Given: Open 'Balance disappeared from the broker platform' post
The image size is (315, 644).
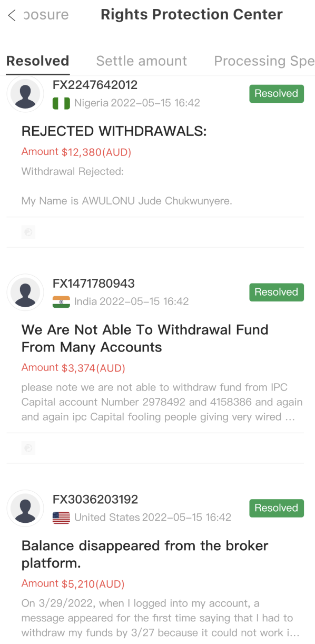Looking at the screenshot, I should pos(145,554).
